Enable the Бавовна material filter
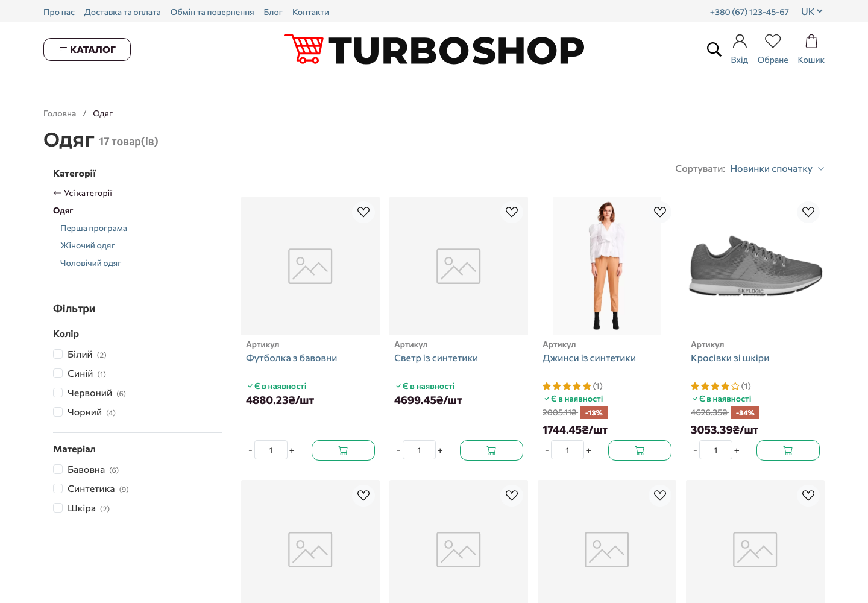Viewport: 868px width, 603px height. [x=58, y=469]
